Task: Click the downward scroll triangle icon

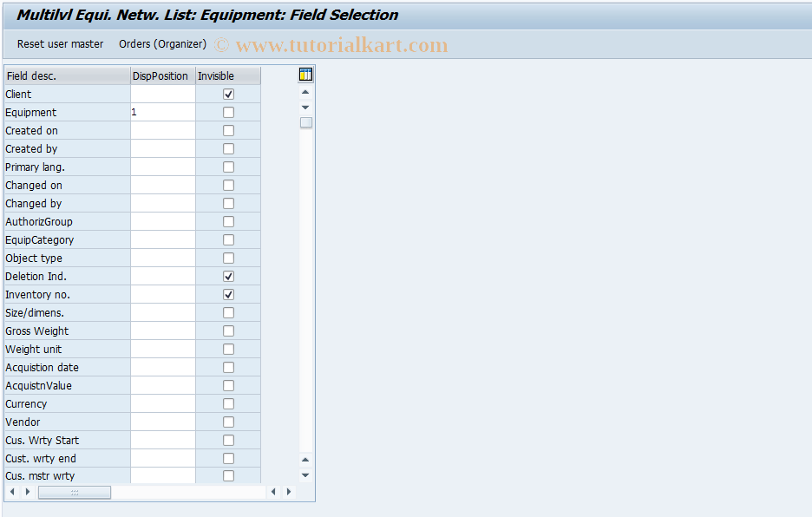Action: [304, 107]
